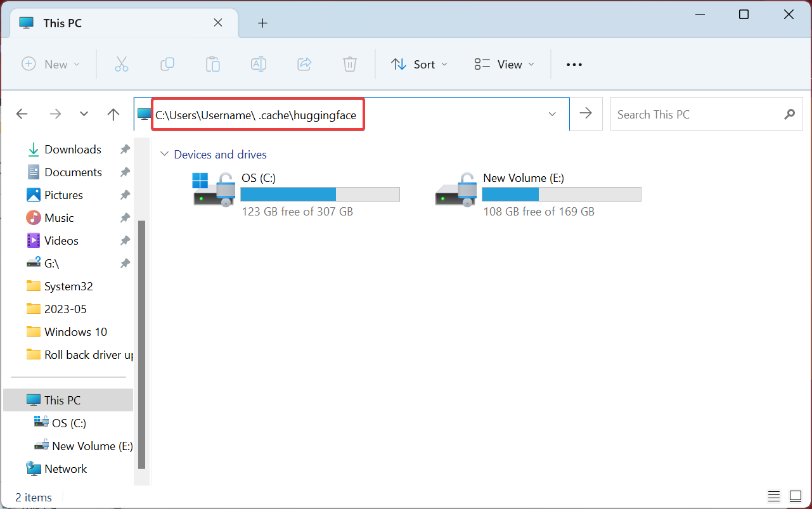This screenshot has height=509, width=812.
Task: Click the Share icon in toolbar
Action: coord(304,64)
